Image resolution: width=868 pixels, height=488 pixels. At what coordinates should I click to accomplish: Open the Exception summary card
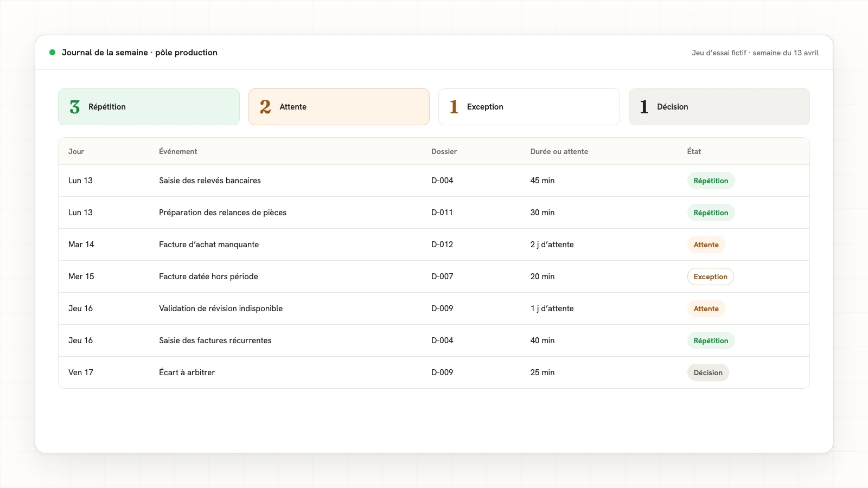529,107
